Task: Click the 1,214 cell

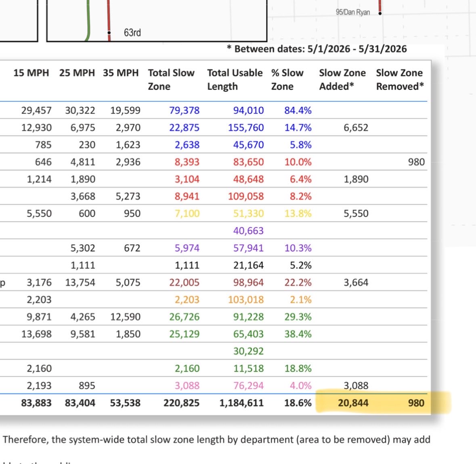Action: [39, 179]
